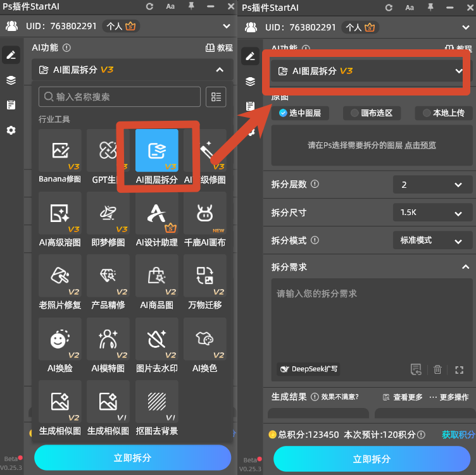
Task: Open prompt template icon beside the trash icon
Action: pyautogui.click(x=416, y=369)
